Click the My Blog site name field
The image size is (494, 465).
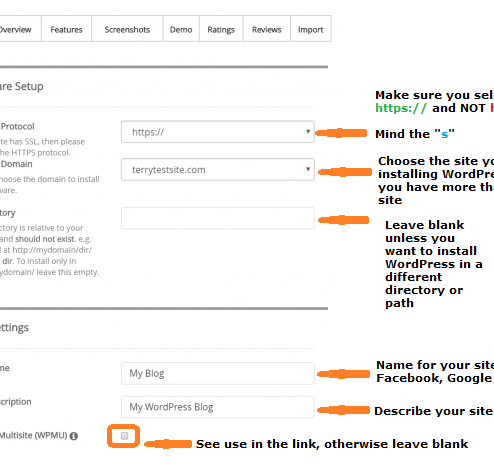tap(218, 373)
